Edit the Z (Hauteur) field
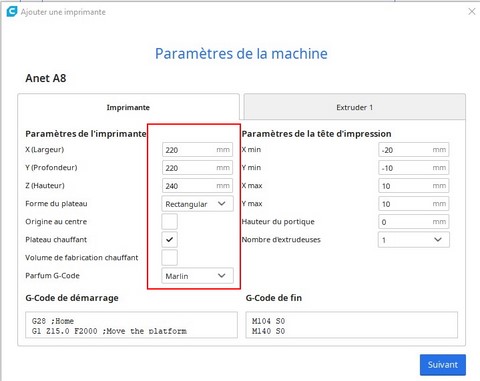 click(197, 186)
